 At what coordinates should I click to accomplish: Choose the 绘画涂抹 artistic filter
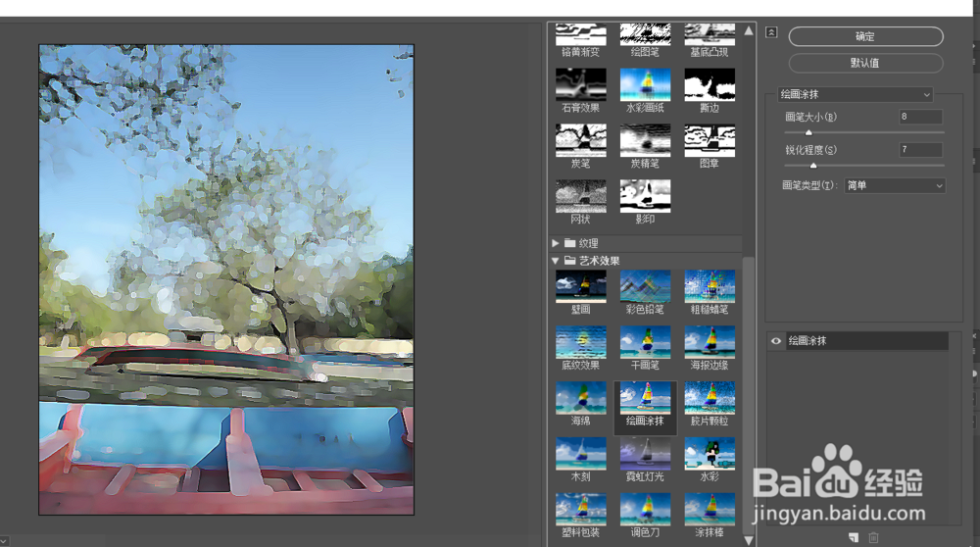coord(645,408)
